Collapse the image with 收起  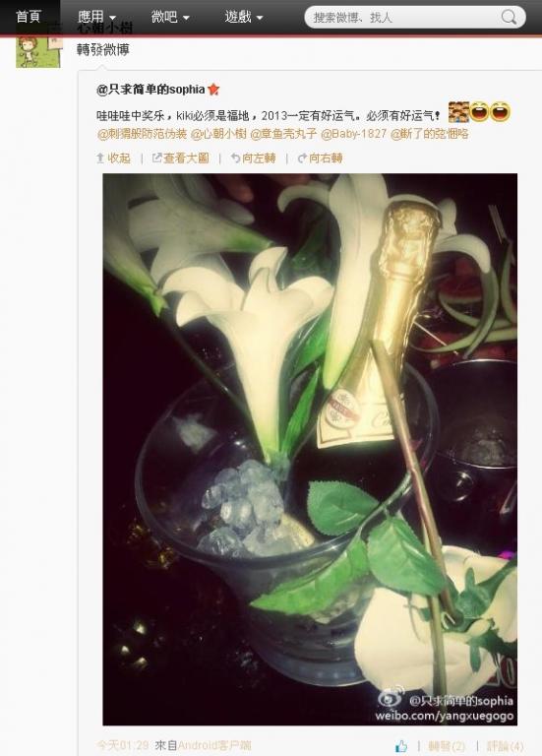(x=114, y=158)
